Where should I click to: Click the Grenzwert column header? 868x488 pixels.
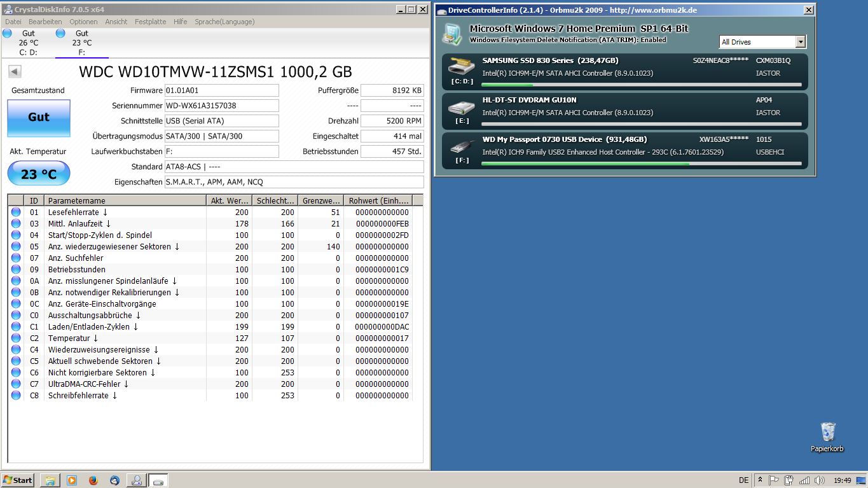click(x=320, y=200)
